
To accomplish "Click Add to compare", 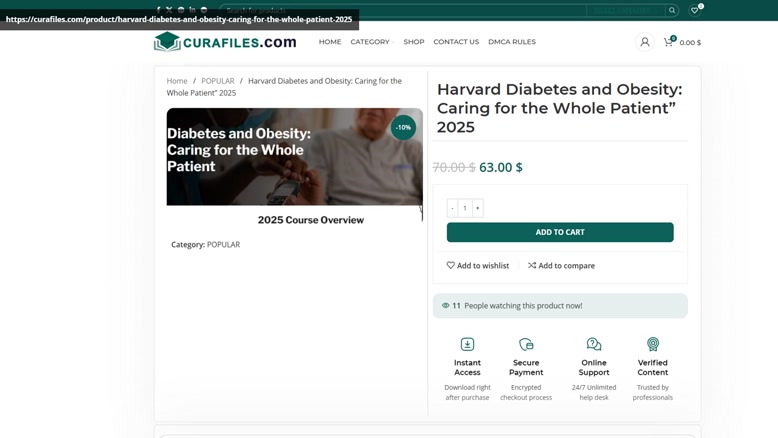I will [561, 265].
